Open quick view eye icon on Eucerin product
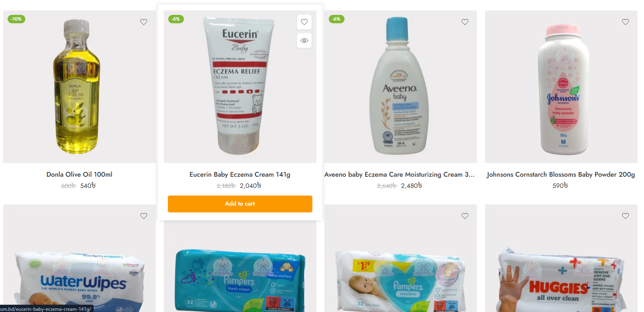The width and height of the screenshot is (644, 312). pos(304,41)
